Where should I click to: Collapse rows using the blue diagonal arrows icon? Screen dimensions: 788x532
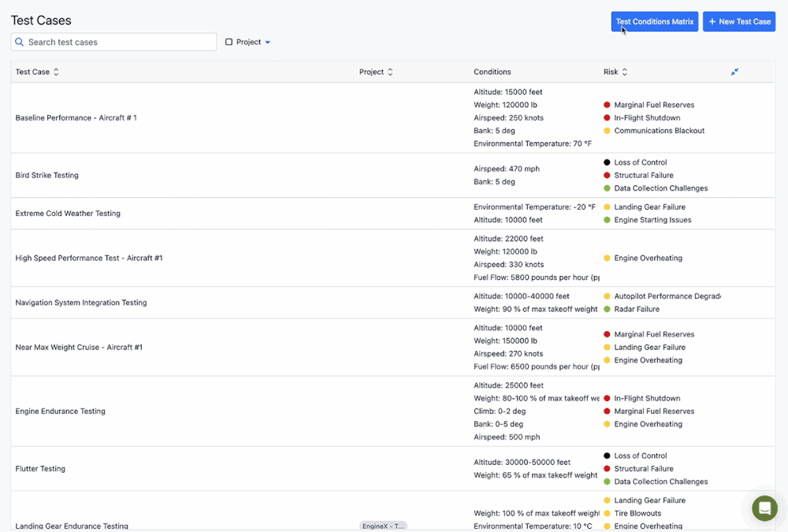[x=734, y=71]
